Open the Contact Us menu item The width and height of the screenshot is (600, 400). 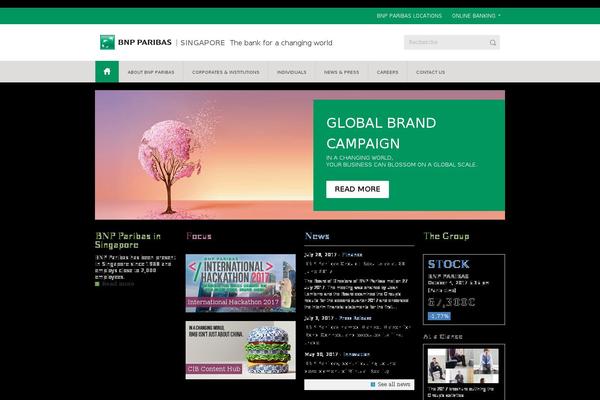point(430,72)
